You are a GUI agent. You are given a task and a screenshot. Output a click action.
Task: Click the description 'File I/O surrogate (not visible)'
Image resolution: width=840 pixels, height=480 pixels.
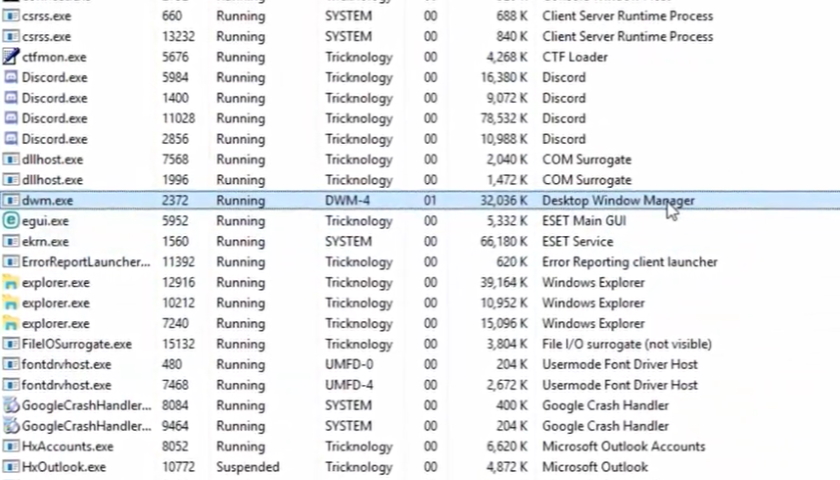coord(627,344)
